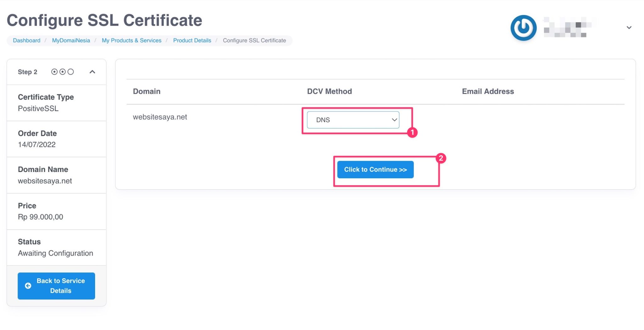Image resolution: width=644 pixels, height=330 pixels.
Task: Click the back arrow icon on Back to Service Details
Action: (28, 286)
